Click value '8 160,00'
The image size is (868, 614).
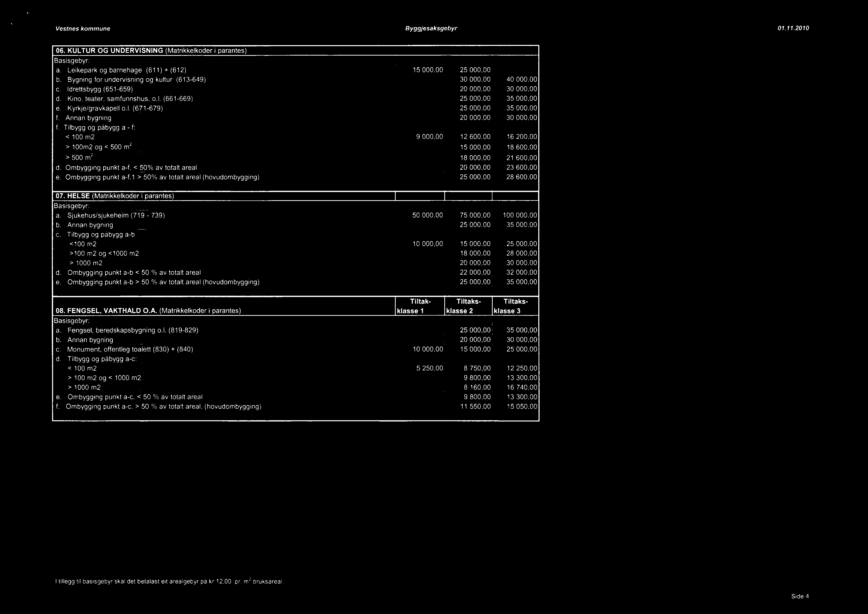tap(477, 388)
